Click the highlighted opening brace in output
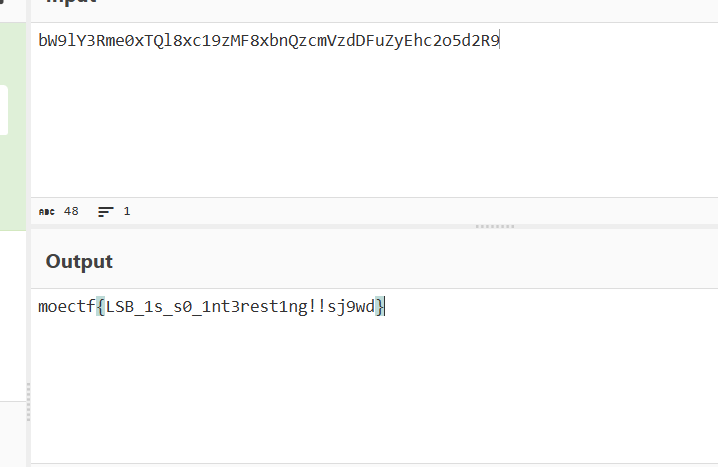 point(100,306)
